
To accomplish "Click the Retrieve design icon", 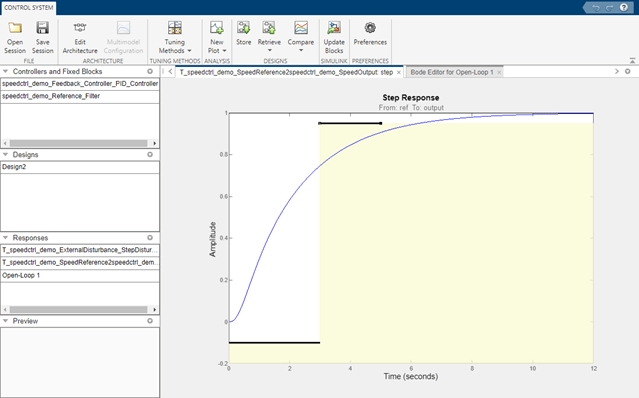I will pos(269,28).
